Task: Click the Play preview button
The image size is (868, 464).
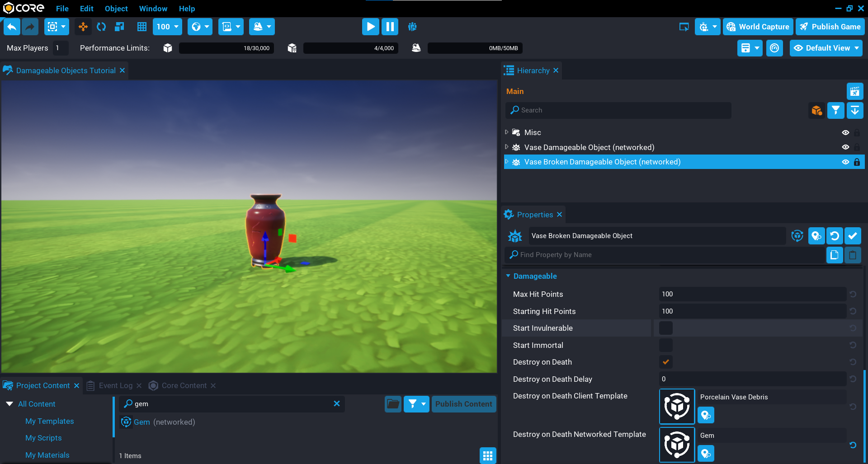Action: (x=370, y=27)
